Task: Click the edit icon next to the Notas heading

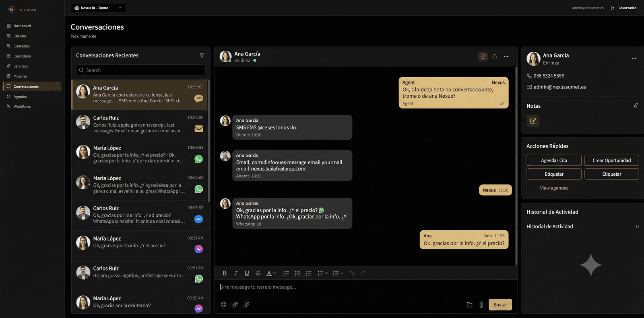Action: coord(635,106)
